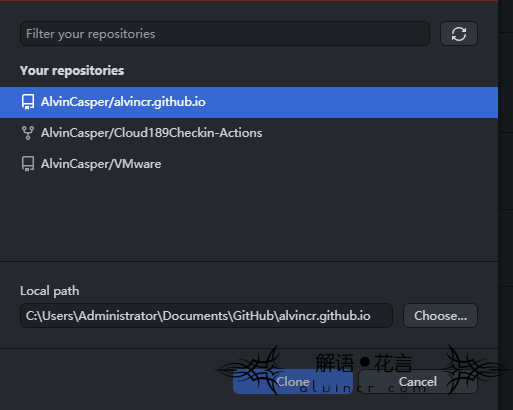Viewport: 513px width, 410px height.
Task: Click the Your repositories heading
Action: pos(72,71)
